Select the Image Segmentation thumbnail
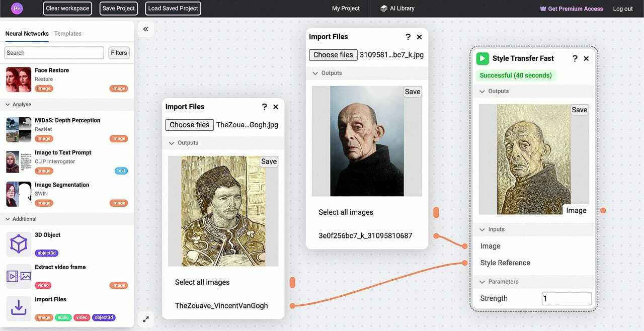644x331 pixels. coord(19,194)
